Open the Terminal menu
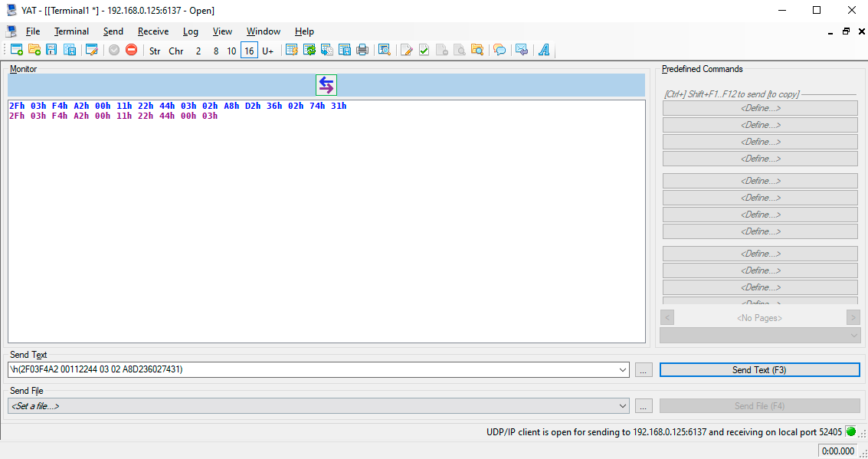This screenshot has height=459, width=868. tap(71, 31)
